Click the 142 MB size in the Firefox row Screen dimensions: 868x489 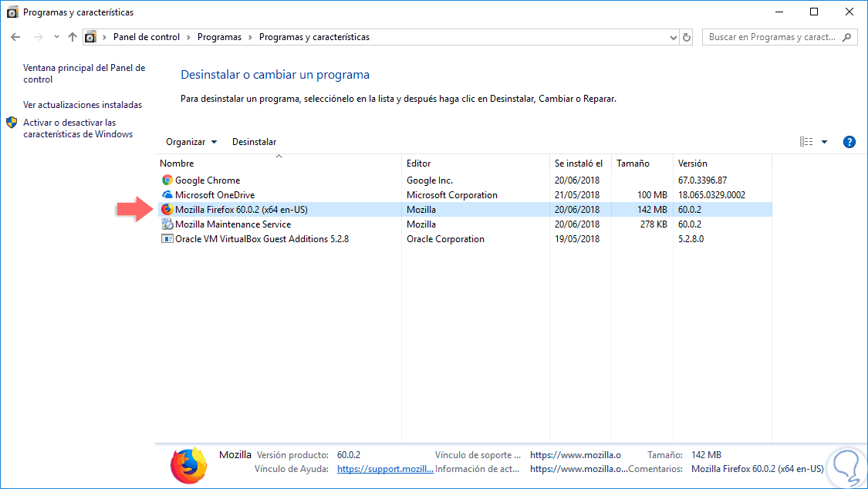click(x=652, y=210)
